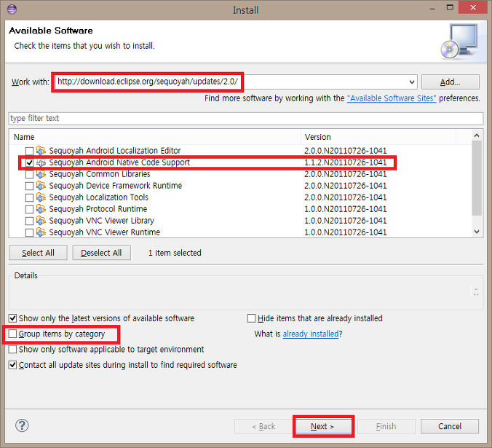Enable Group items by category
Image resolution: width=492 pixels, height=448 pixels.
12,334
